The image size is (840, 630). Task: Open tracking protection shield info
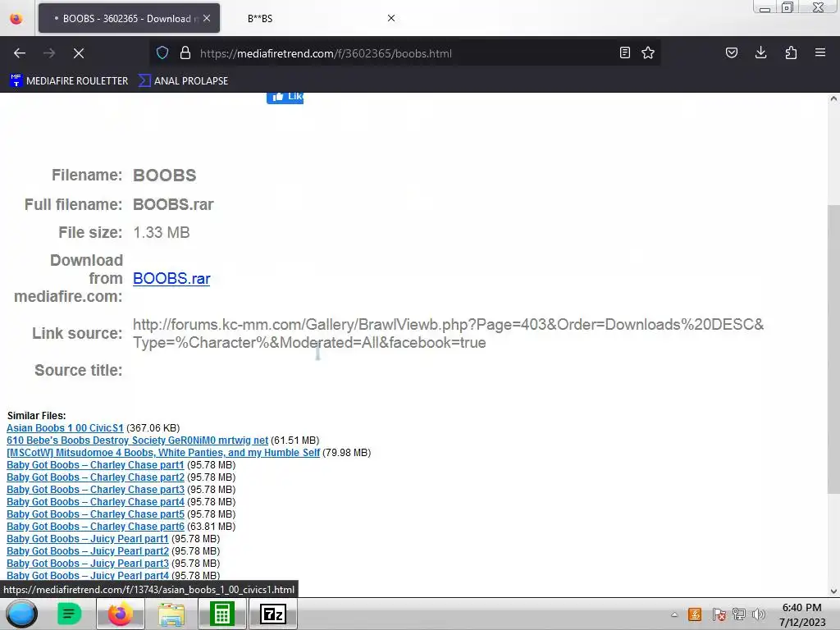click(162, 53)
